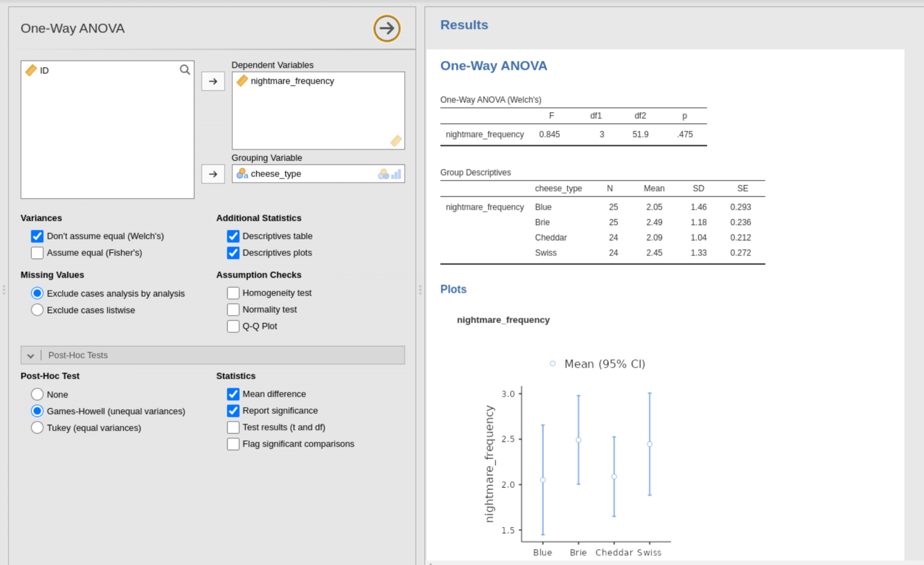Image resolution: width=924 pixels, height=565 pixels.
Task: Turn on the Q-Q Plot checkbox
Action: tap(233, 327)
